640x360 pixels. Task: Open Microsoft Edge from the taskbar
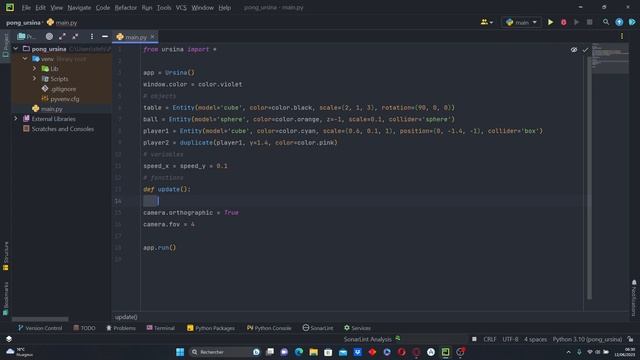coord(299,352)
